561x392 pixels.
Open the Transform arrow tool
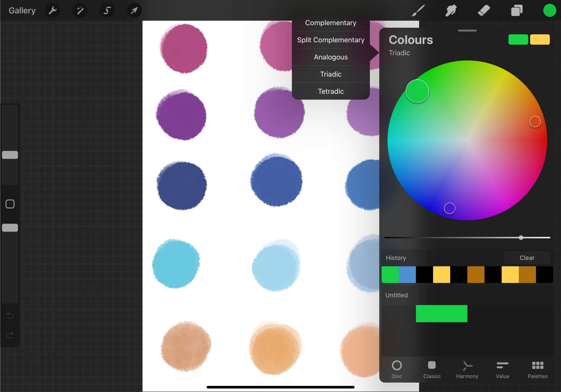[134, 10]
